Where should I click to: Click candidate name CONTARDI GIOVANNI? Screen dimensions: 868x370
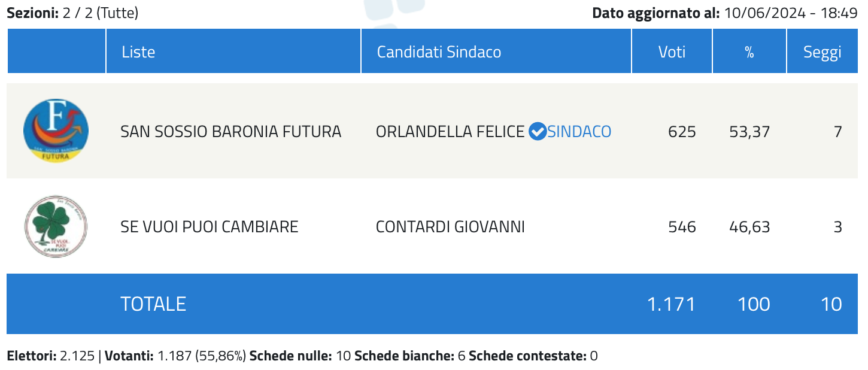[x=450, y=227]
